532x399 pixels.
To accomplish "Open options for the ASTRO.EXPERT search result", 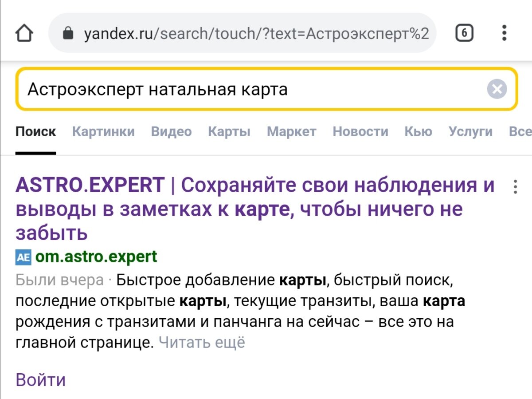I will pyautogui.click(x=515, y=187).
